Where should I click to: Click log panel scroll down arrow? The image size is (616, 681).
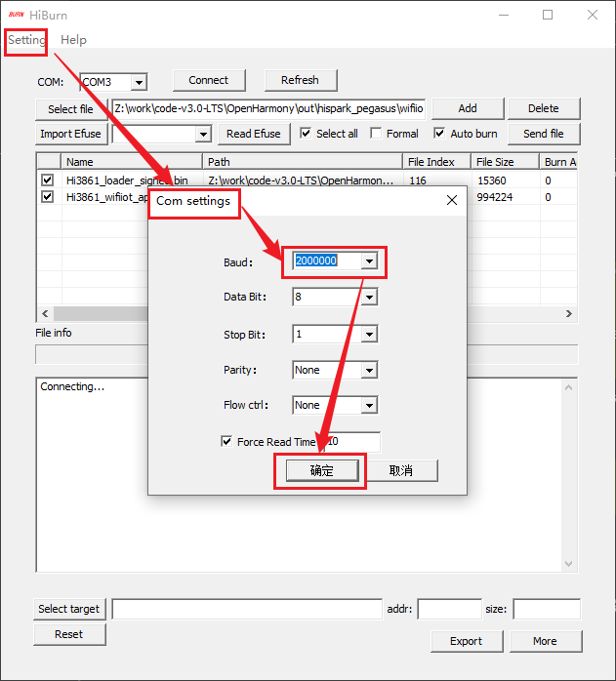coord(568,564)
